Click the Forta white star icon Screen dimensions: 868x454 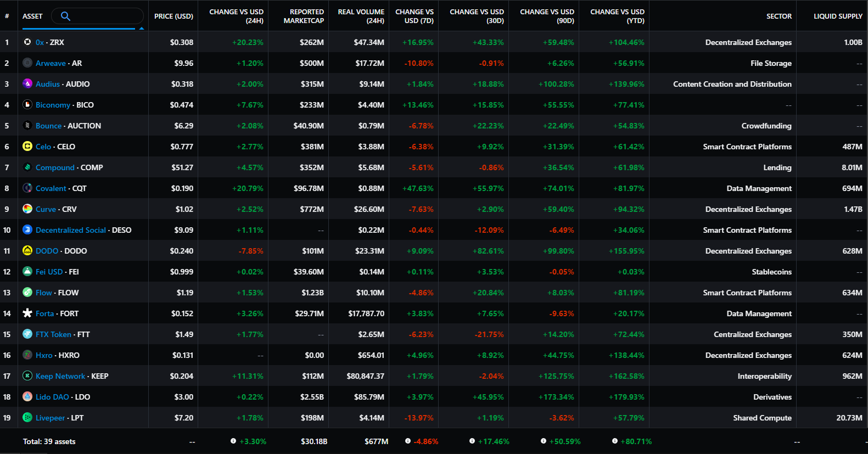click(x=27, y=313)
